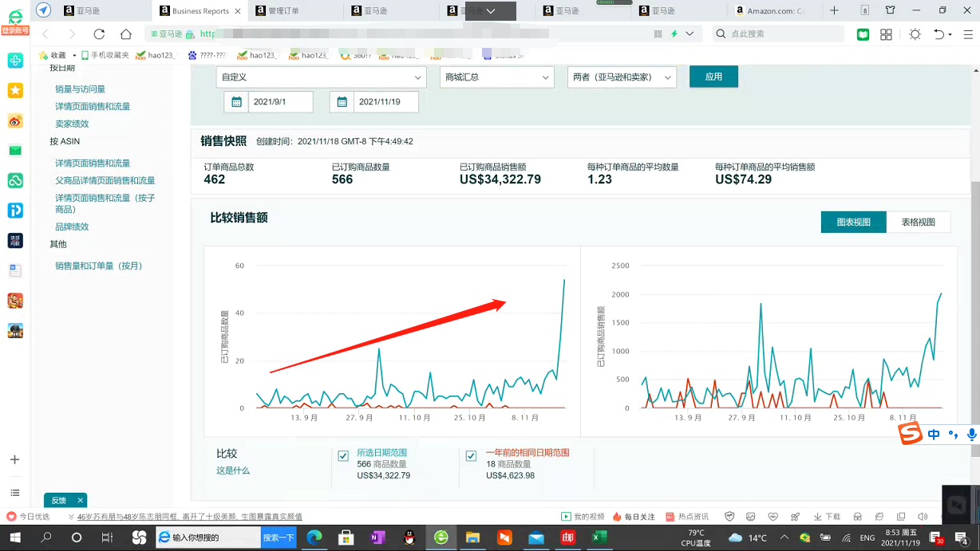
Task: Open the 这是什么 help link
Action: coord(232,470)
